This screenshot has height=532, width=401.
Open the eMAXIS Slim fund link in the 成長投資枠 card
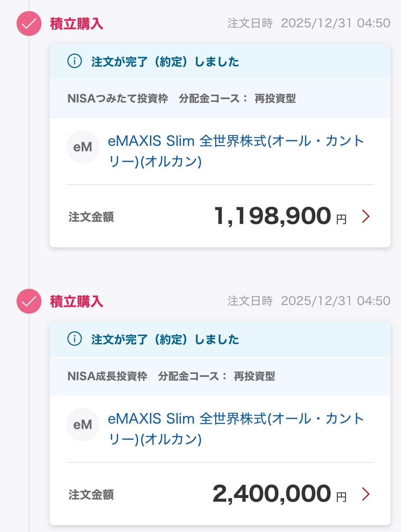coord(236,429)
